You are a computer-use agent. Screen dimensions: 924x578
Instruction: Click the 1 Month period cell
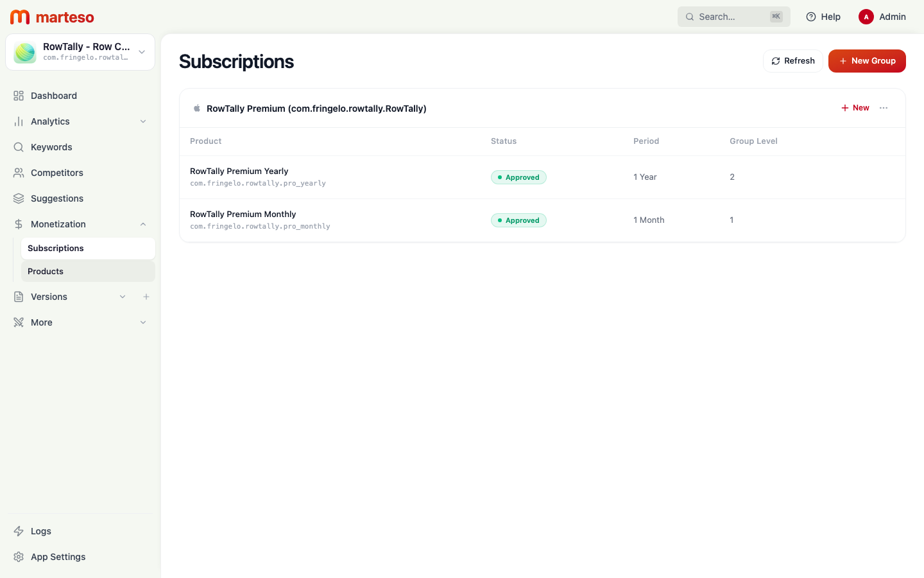(649, 220)
